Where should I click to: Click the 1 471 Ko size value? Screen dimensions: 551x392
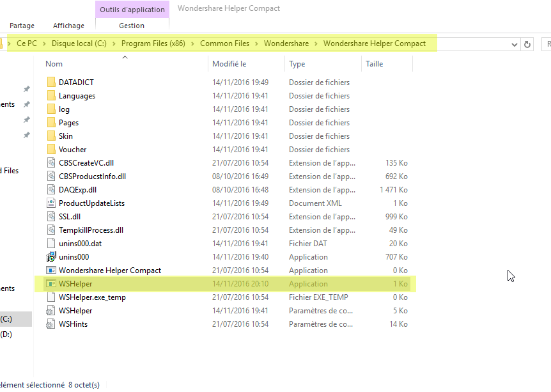[x=394, y=190]
